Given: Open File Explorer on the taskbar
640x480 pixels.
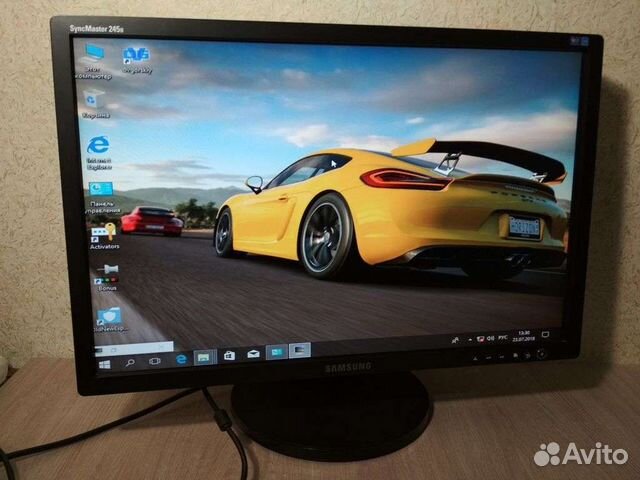Looking at the screenshot, I should [204, 358].
